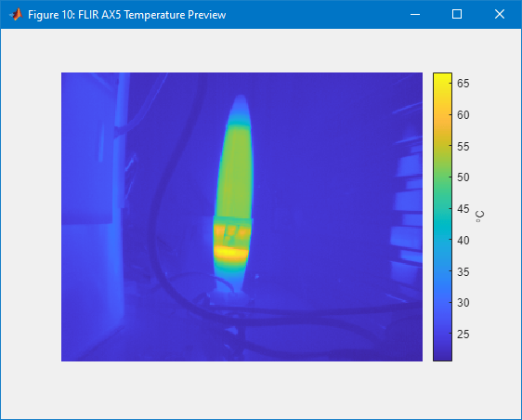
Task: Close the Figure 10 window
Action: click(x=500, y=14)
